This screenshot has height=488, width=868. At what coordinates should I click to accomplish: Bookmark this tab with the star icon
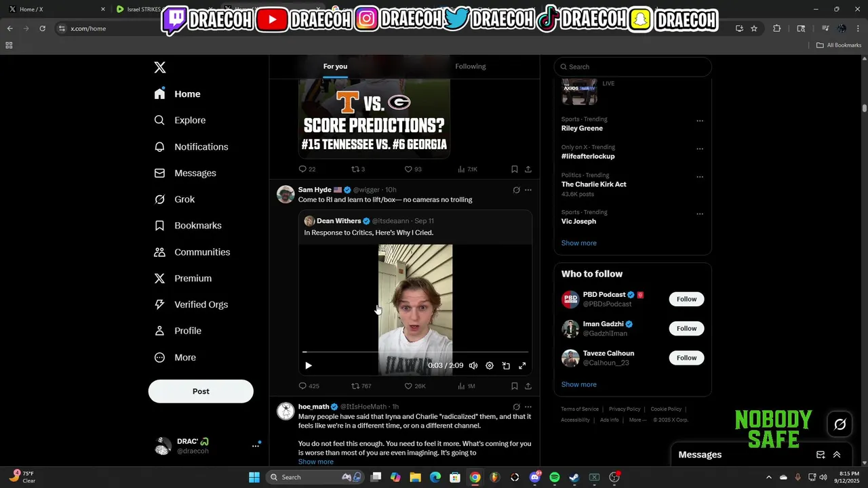click(x=754, y=28)
